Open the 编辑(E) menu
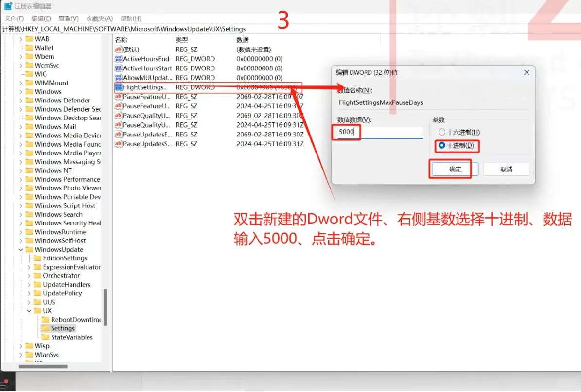Viewport: 581px width, 392px height. [41, 18]
